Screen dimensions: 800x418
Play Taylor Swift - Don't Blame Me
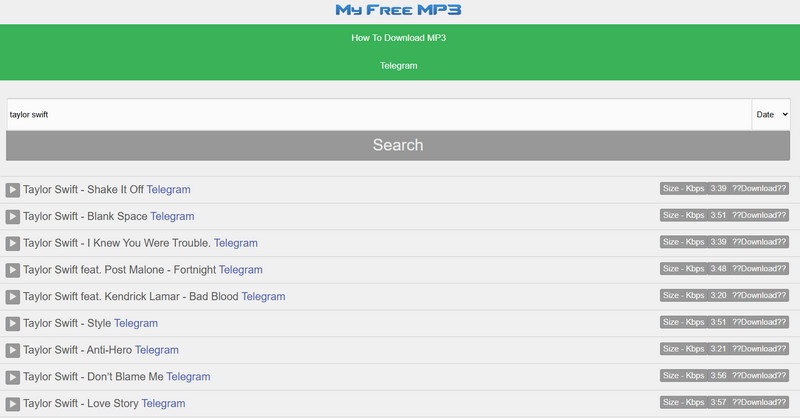coord(13,377)
